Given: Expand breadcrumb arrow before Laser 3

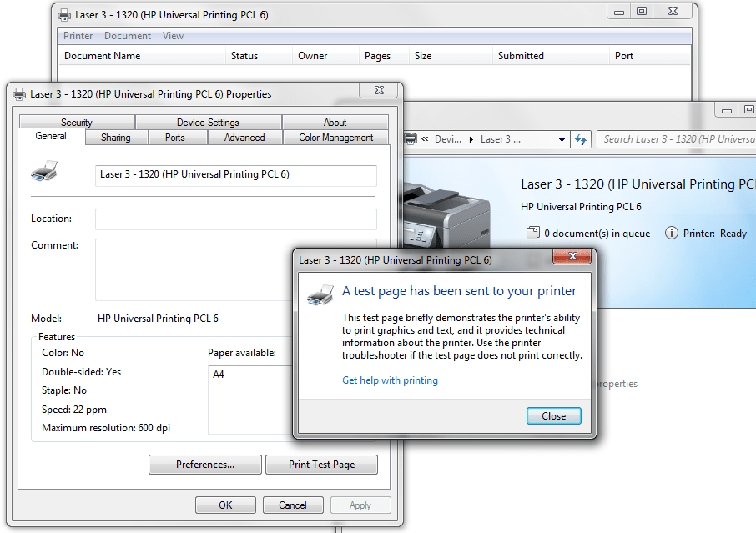Looking at the screenshot, I should (471, 140).
